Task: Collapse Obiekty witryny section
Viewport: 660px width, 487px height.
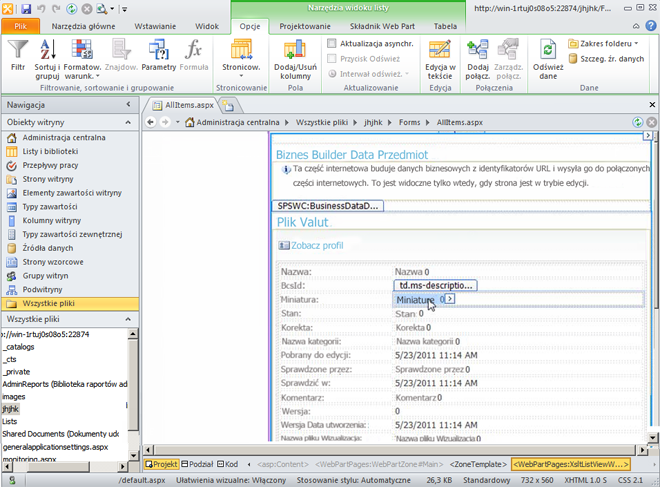Action: pos(128,122)
